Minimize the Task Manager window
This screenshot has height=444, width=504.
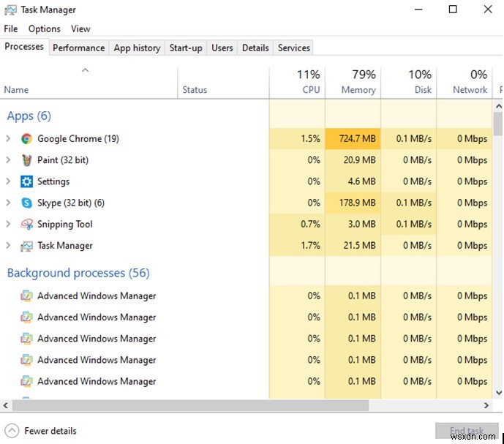(x=418, y=10)
